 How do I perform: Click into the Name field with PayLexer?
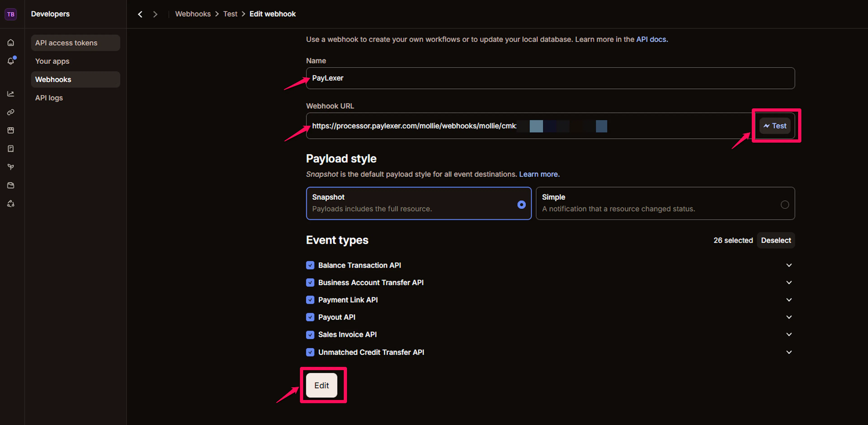pos(550,78)
